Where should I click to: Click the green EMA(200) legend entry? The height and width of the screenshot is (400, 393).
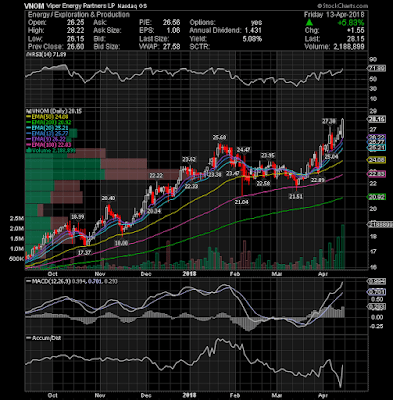[x=49, y=122]
